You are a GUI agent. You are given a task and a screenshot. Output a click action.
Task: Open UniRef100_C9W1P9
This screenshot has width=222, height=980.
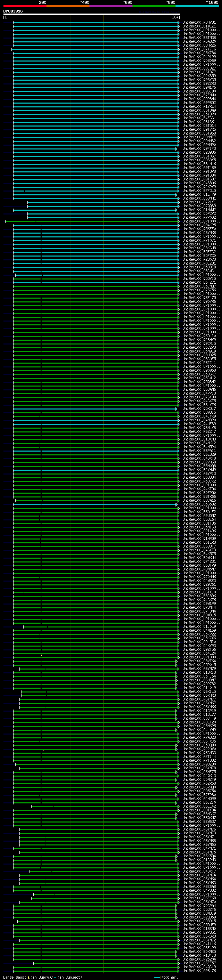point(199,604)
